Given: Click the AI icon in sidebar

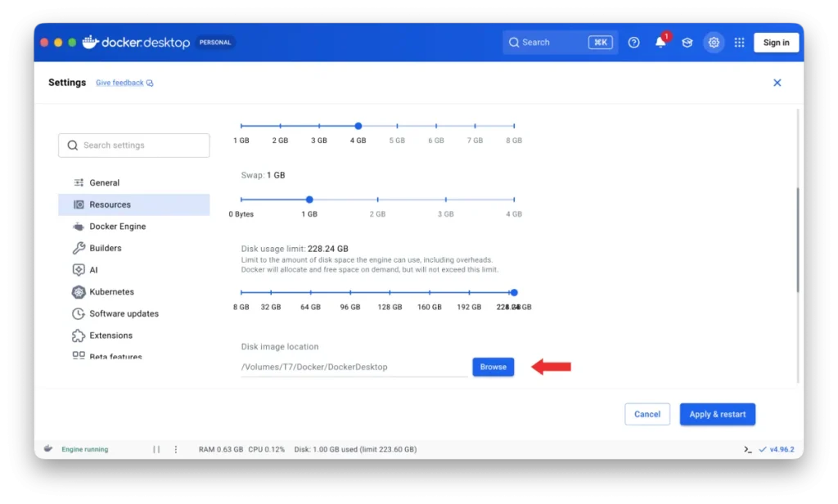Looking at the screenshot, I should (x=79, y=270).
